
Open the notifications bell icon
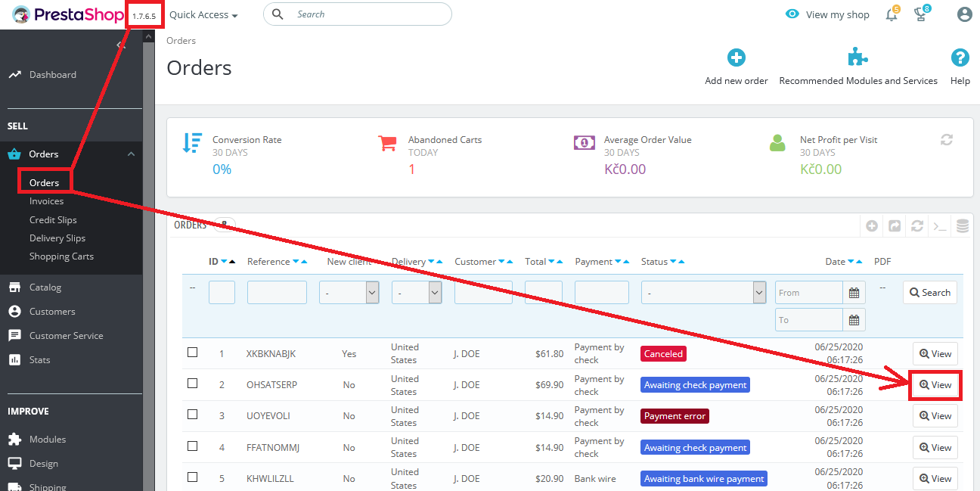click(x=892, y=14)
